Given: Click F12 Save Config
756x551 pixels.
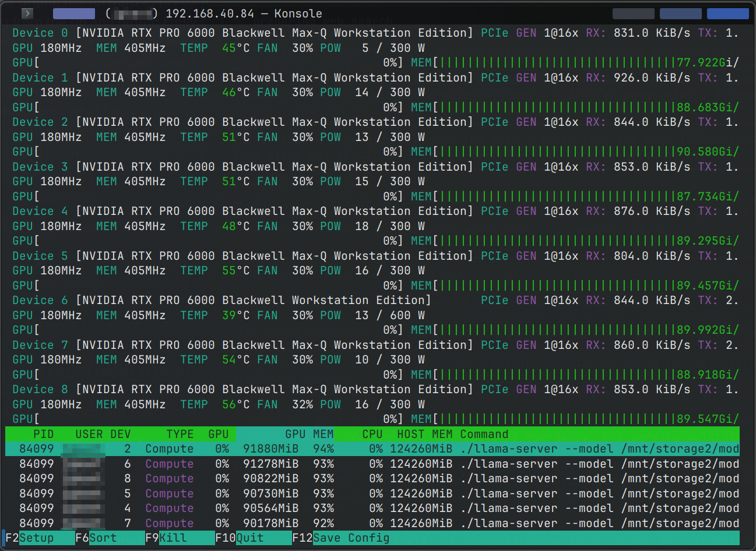Looking at the screenshot, I should click(341, 538).
